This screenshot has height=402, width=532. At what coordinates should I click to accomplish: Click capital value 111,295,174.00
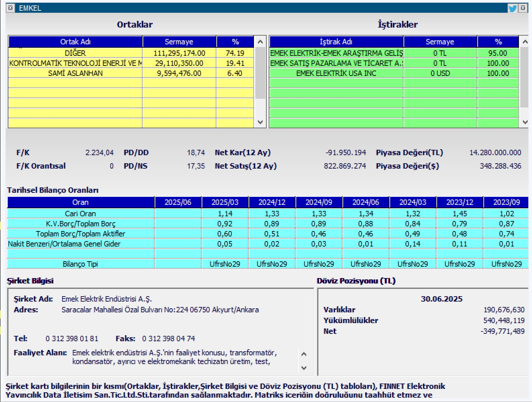coord(179,53)
